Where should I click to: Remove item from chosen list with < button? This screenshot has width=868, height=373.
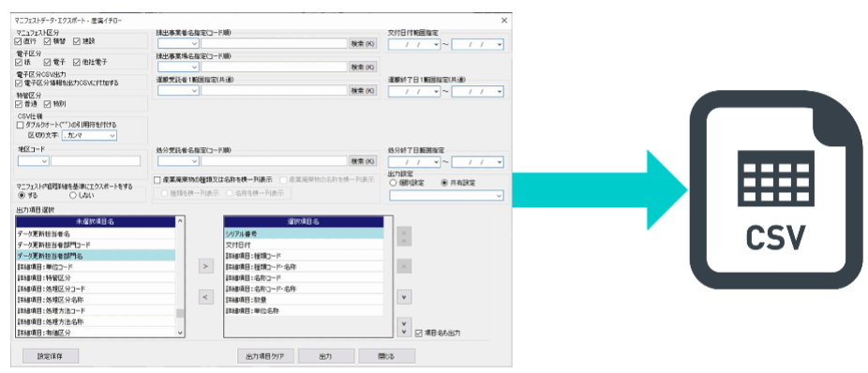[205, 297]
